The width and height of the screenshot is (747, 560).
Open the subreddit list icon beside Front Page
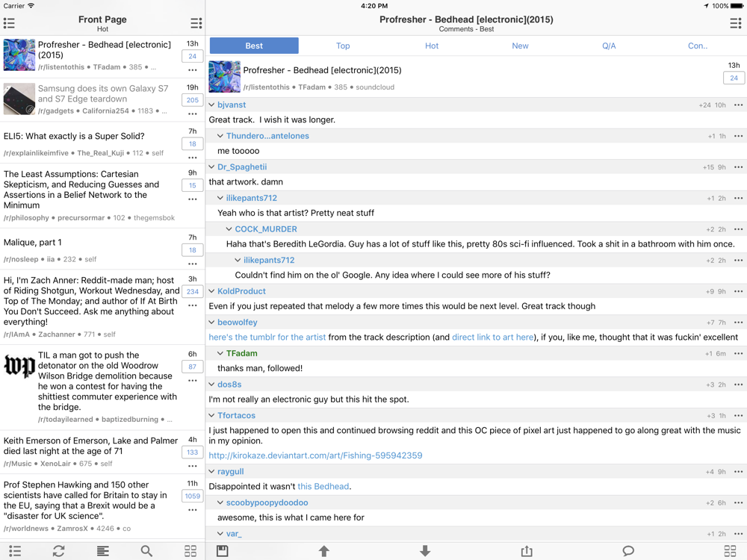pos(9,23)
